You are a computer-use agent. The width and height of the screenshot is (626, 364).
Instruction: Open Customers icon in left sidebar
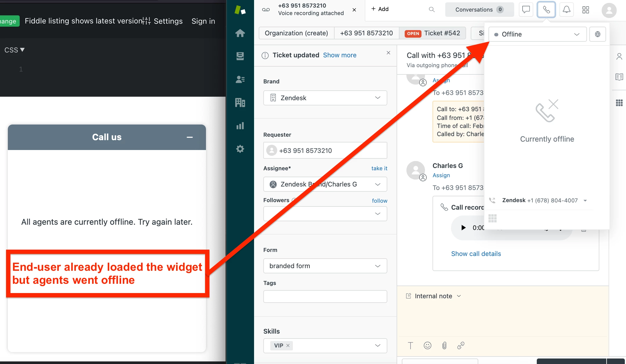pyautogui.click(x=240, y=79)
